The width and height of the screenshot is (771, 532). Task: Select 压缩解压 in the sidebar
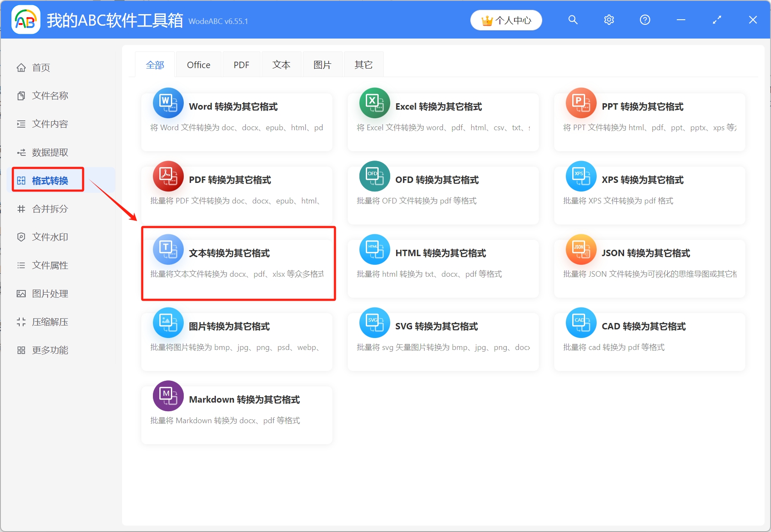[49, 322]
